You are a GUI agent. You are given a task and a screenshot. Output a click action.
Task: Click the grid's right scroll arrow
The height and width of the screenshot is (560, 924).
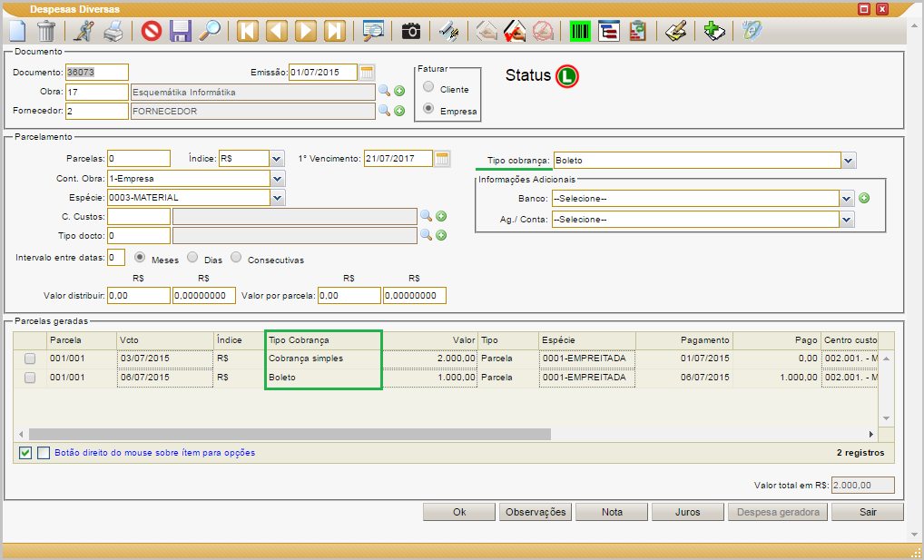tap(871, 435)
